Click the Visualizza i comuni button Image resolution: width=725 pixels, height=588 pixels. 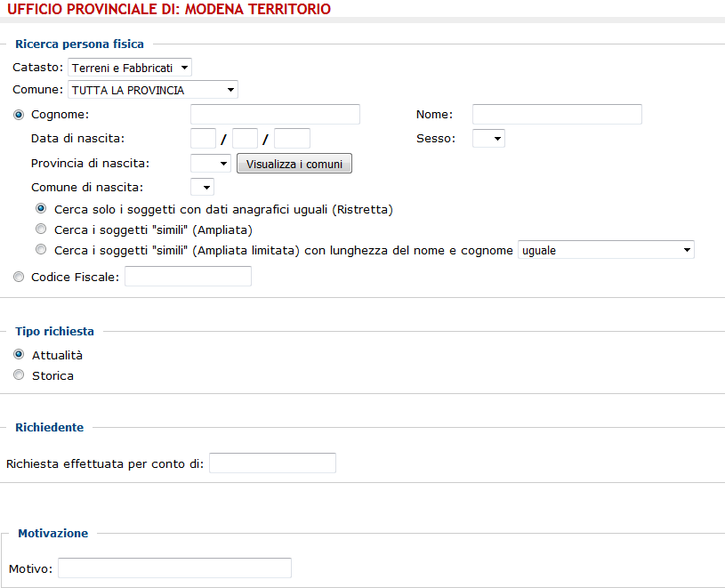click(294, 164)
